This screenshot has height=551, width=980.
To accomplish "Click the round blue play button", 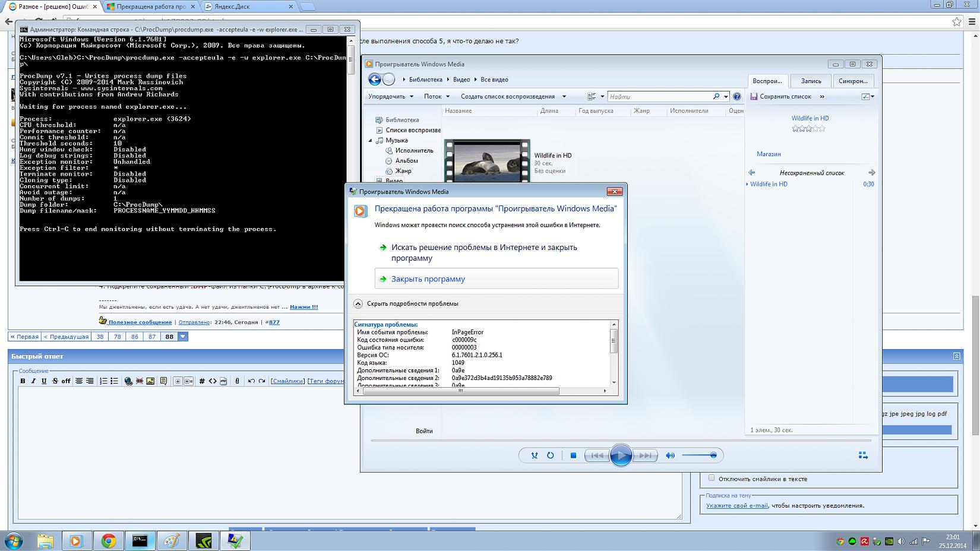I will tap(621, 455).
